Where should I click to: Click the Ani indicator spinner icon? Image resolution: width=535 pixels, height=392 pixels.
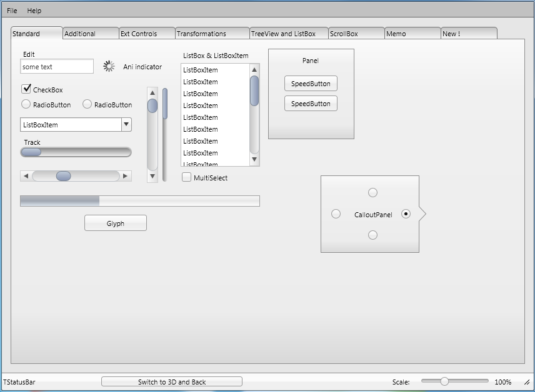[109, 66]
